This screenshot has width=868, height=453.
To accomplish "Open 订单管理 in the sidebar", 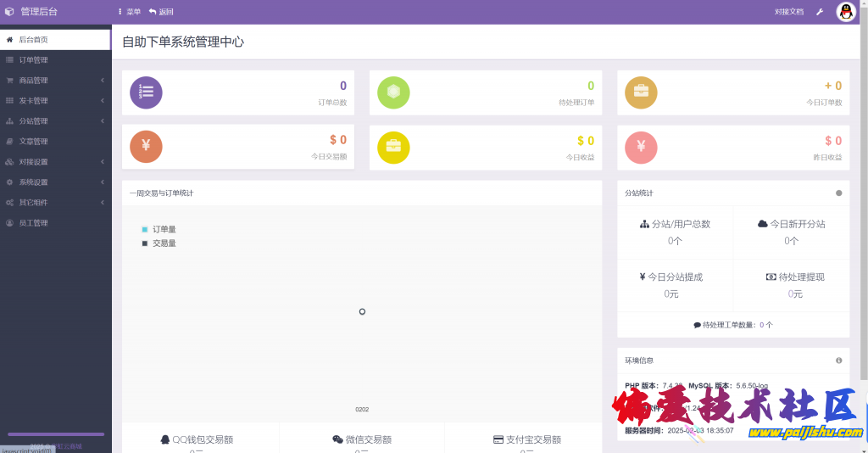I will click(33, 60).
